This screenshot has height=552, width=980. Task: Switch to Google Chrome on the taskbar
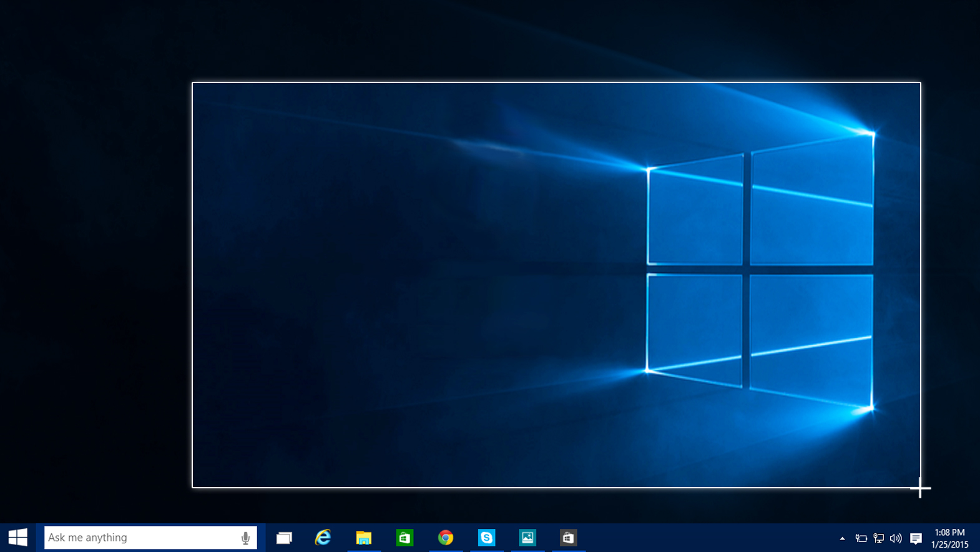point(446,538)
